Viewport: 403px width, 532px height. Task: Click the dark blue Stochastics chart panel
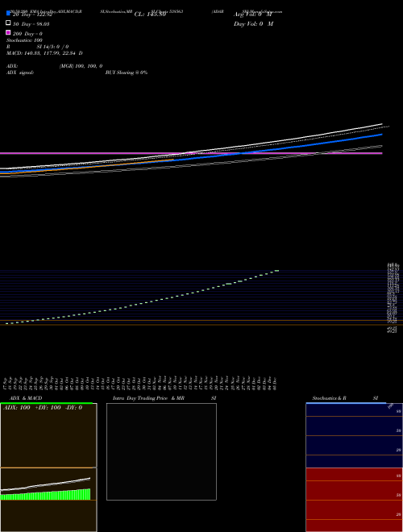coord(354,435)
